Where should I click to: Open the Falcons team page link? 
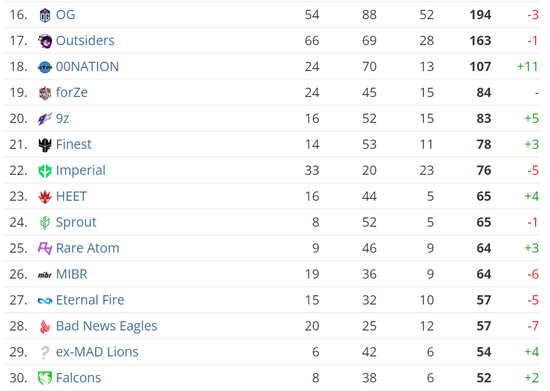tap(79, 378)
